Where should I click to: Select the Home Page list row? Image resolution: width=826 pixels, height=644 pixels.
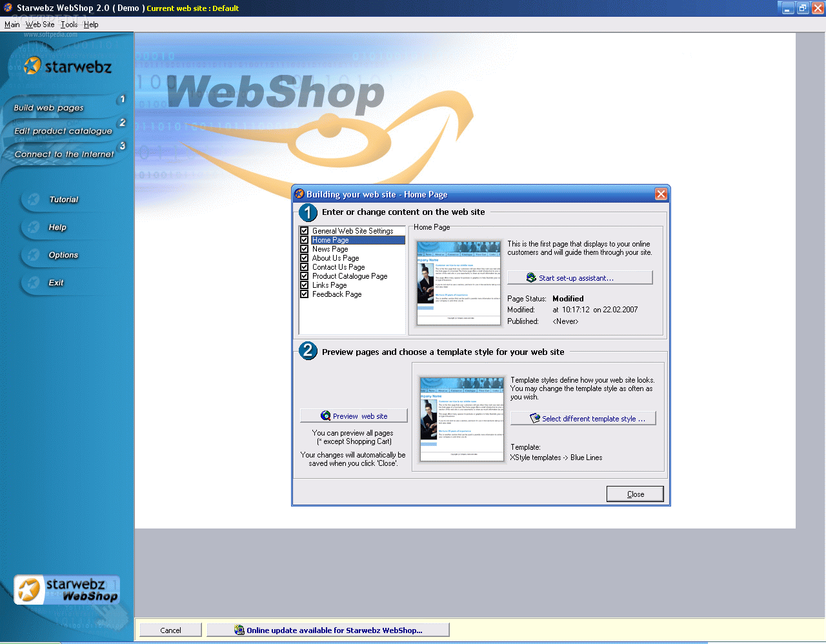coord(358,240)
